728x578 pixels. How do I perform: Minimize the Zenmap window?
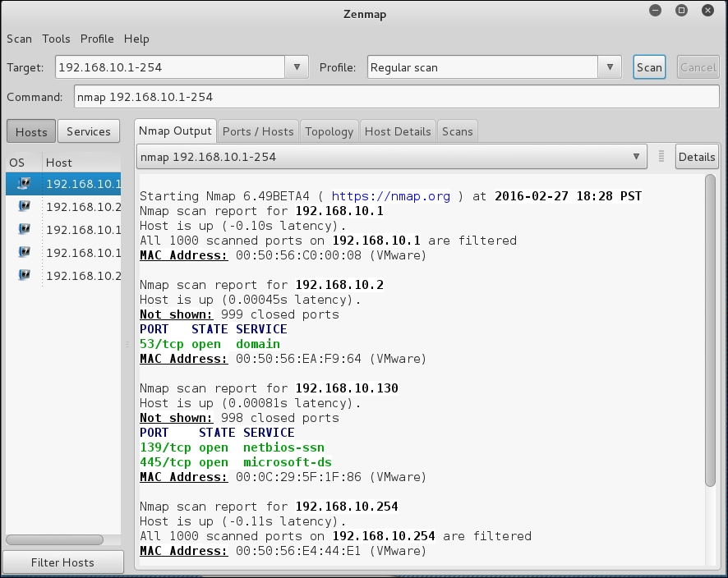[655, 11]
